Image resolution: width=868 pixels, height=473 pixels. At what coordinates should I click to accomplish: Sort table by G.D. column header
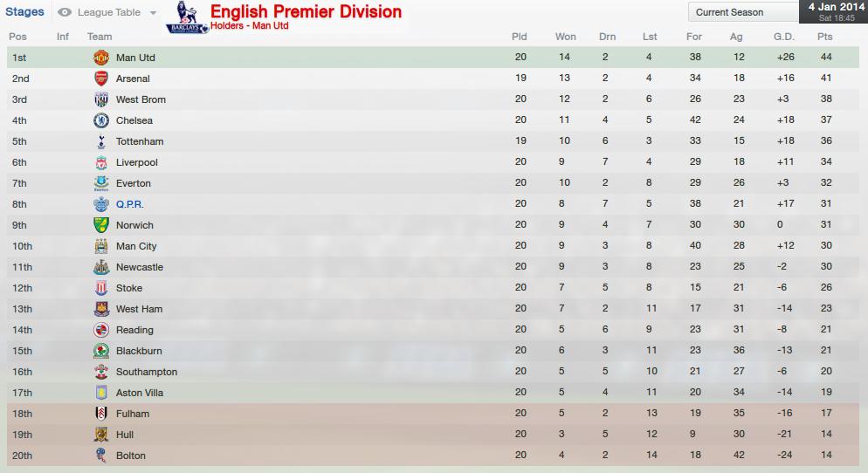pos(783,37)
